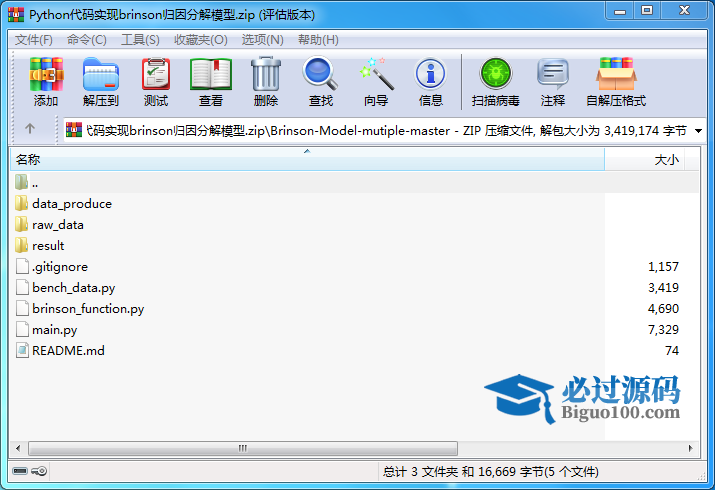Select the main.py file icon

pos(22,329)
